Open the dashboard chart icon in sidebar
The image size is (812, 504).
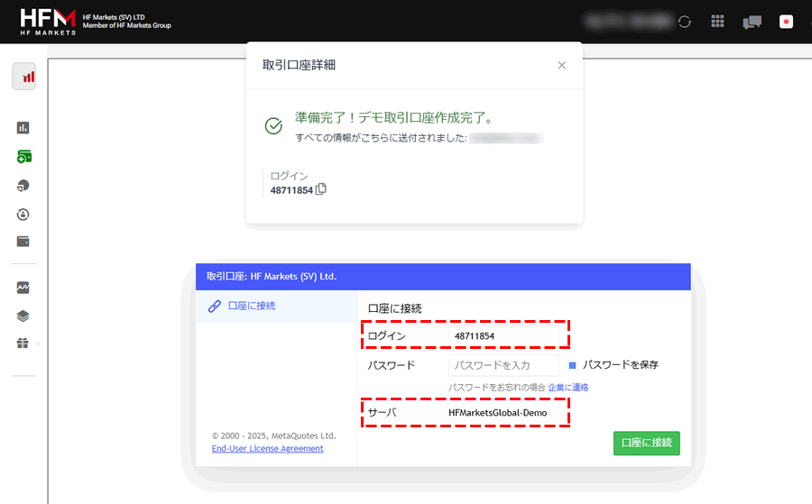click(23, 128)
